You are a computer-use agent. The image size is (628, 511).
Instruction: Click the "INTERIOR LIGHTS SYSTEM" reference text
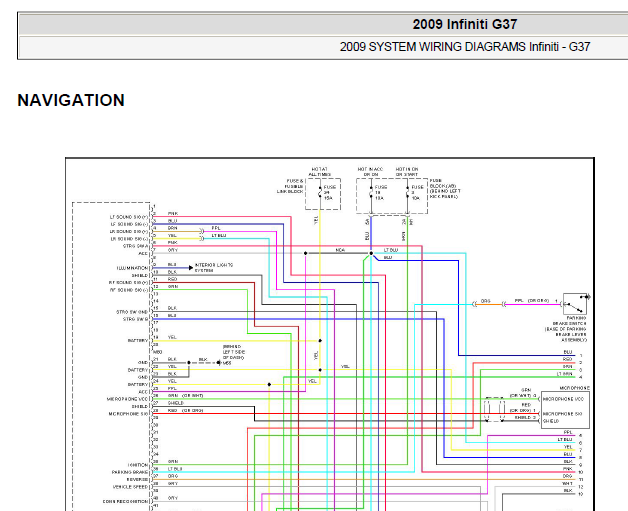click(213, 268)
